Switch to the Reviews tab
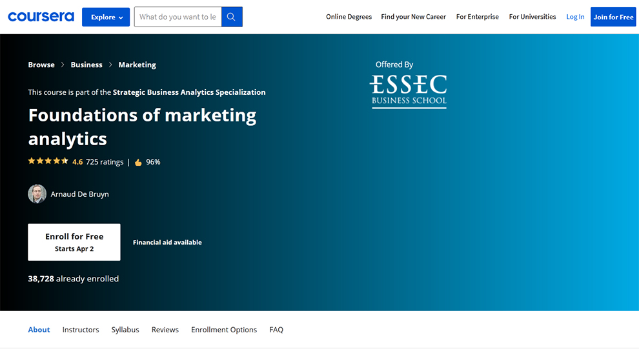Screen dimensions: 639x364 [x=165, y=329]
